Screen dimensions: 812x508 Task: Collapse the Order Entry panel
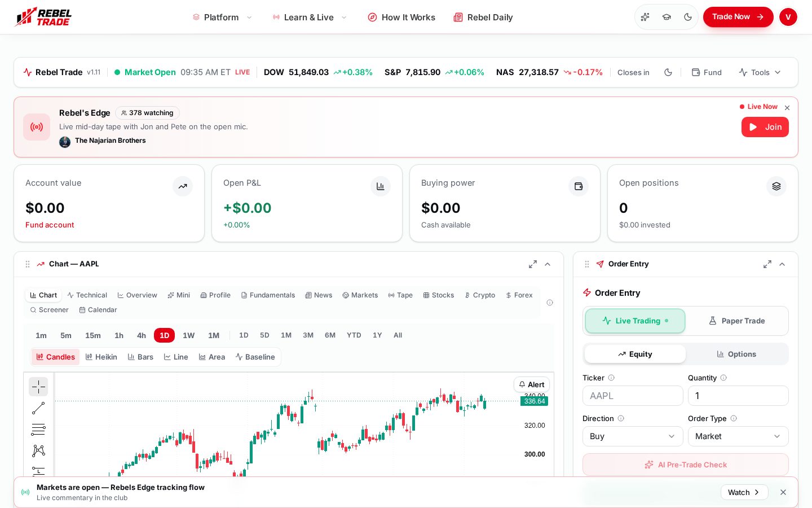tap(782, 264)
